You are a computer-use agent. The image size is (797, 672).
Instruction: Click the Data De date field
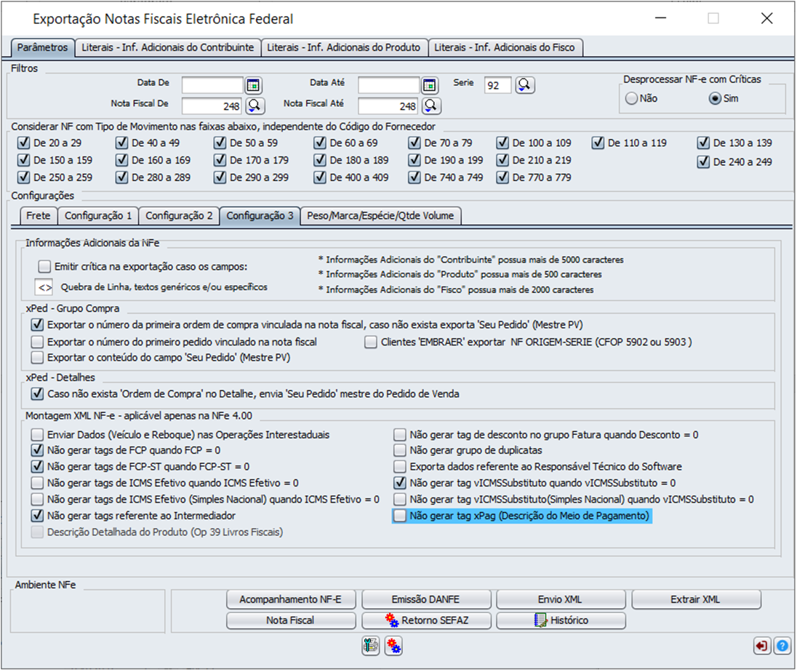coord(212,85)
